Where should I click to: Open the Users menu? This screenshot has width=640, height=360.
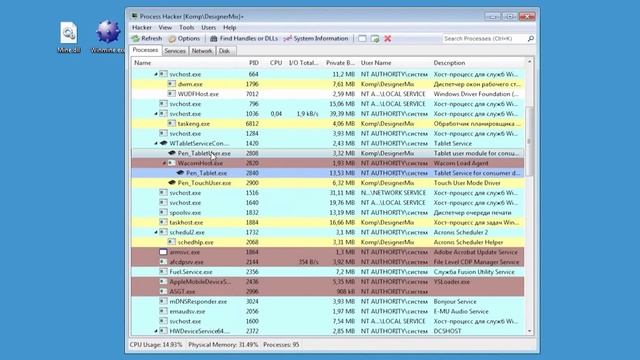[209, 27]
